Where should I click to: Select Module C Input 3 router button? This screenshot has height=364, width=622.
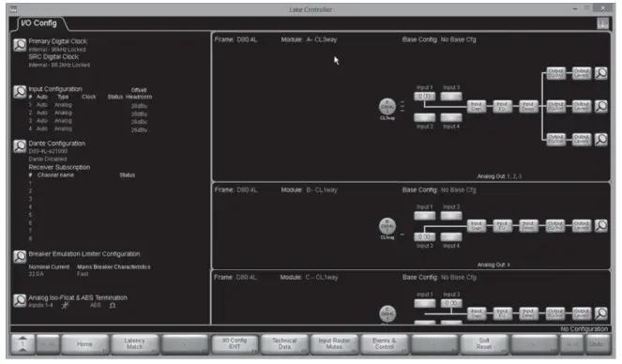pos(451,303)
